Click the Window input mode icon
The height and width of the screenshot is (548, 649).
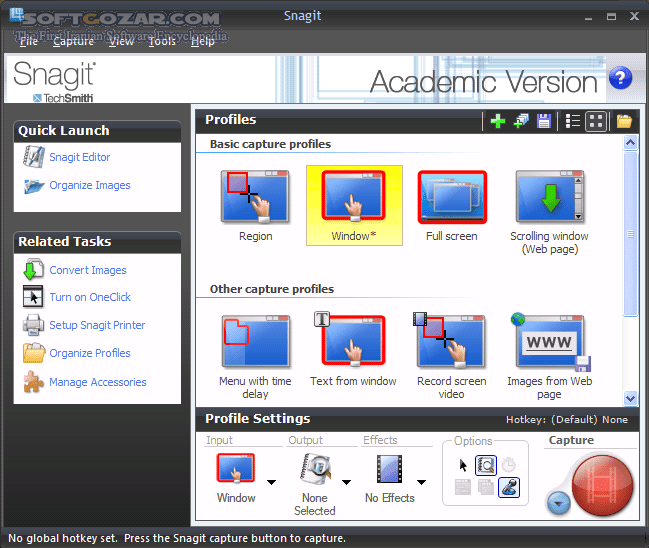click(236, 468)
